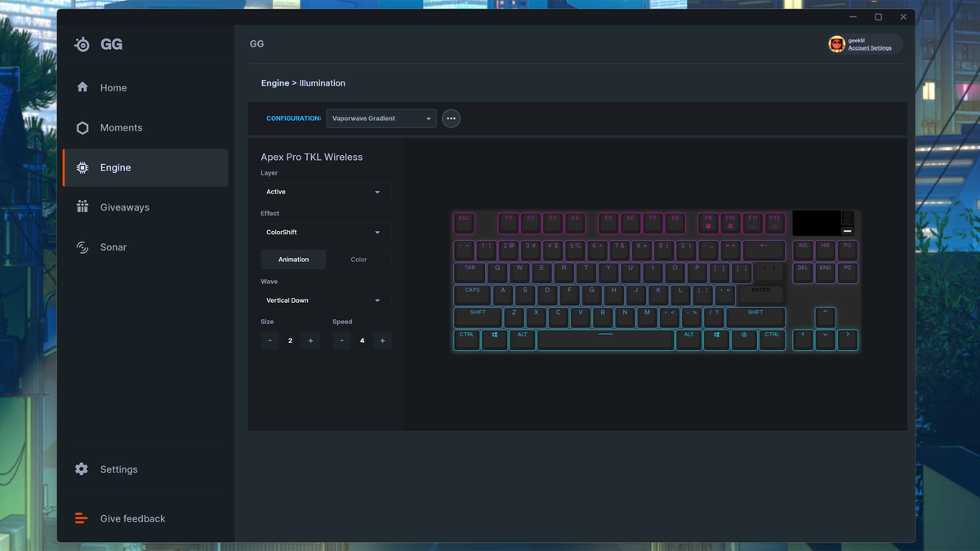Select the keyboard OLED display
The image size is (980, 551).
point(816,223)
